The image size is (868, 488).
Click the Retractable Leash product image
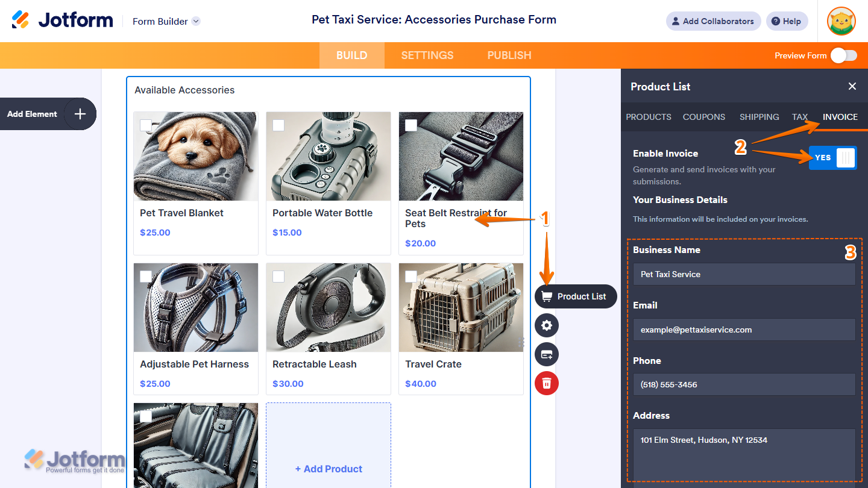tap(329, 308)
